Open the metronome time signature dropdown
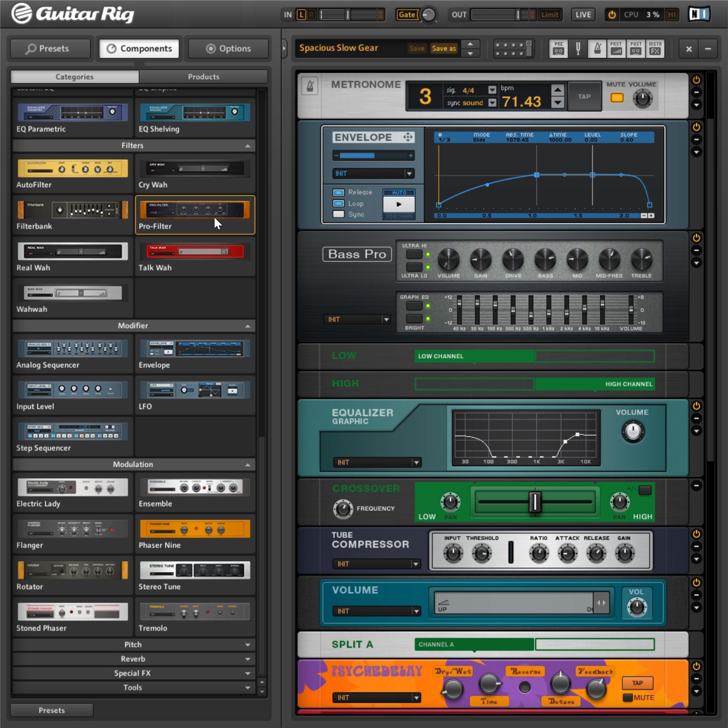The width and height of the screenshot is (728, 728). tap(492, 90)
